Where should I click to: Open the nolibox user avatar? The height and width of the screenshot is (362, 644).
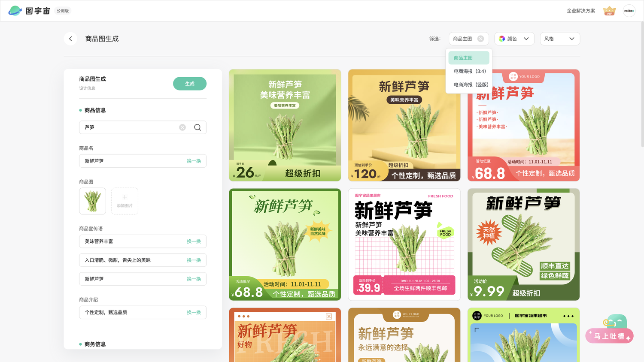[x=629, y=11]
